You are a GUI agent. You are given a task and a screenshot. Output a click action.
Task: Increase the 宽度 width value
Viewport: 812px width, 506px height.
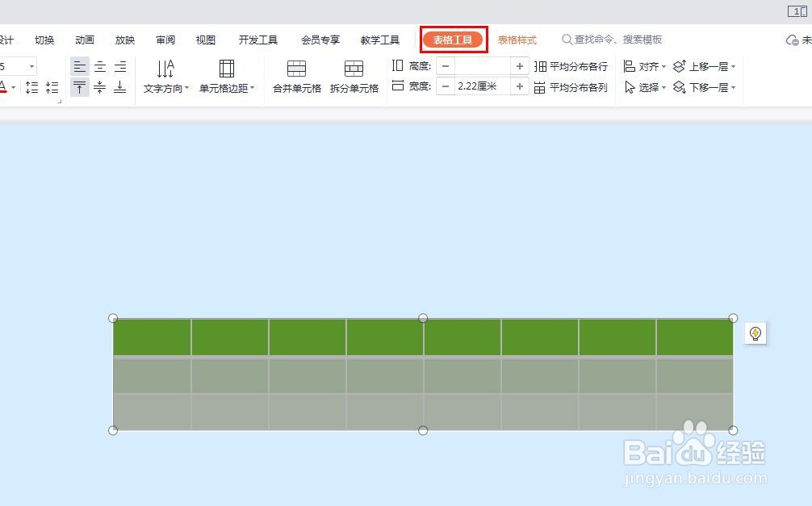coord(520,86)
